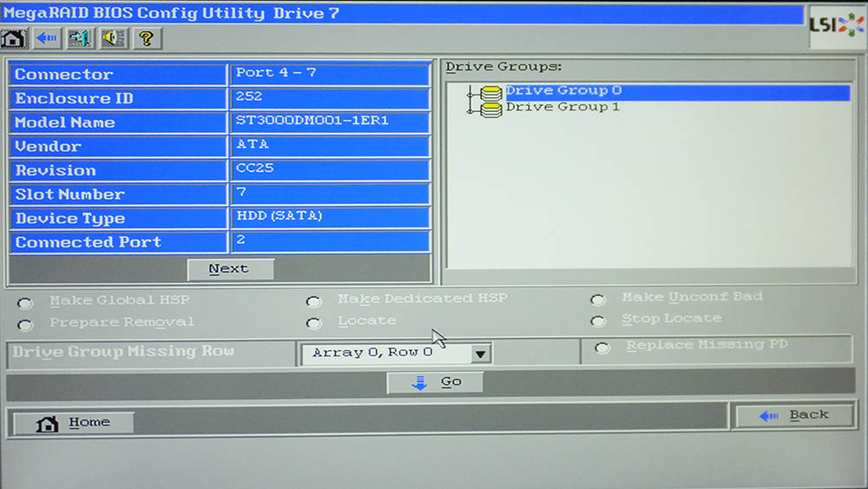Select Replace Missing PD radio option
This screenshot has height=489, width=868.
click(602, 347)
